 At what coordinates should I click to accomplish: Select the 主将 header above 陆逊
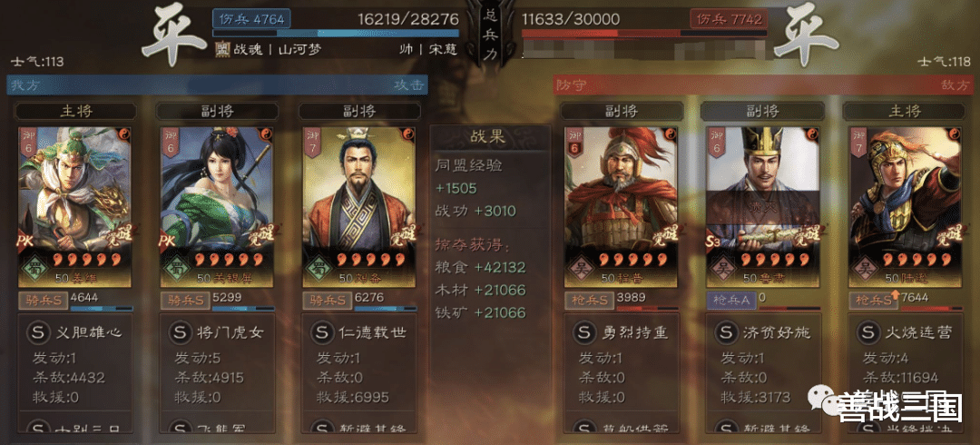pos(905,112)
